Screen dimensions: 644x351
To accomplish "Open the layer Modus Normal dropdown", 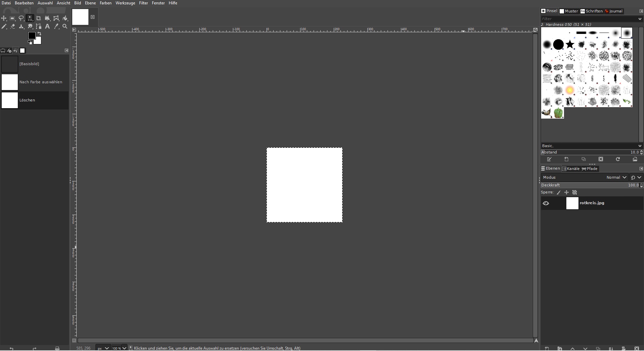I will [x=616, y=177].
